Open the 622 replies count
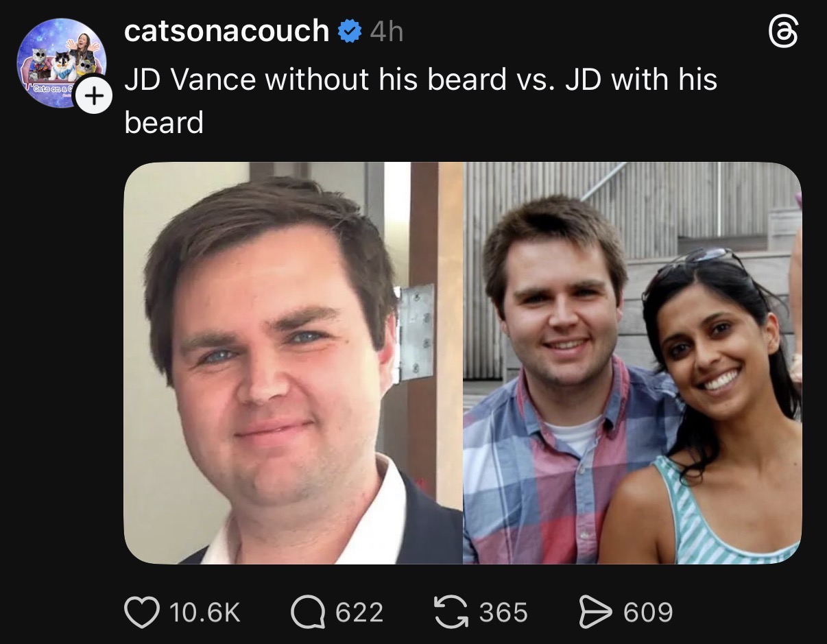This screenshot has height=644, width=827. (359, 612)
